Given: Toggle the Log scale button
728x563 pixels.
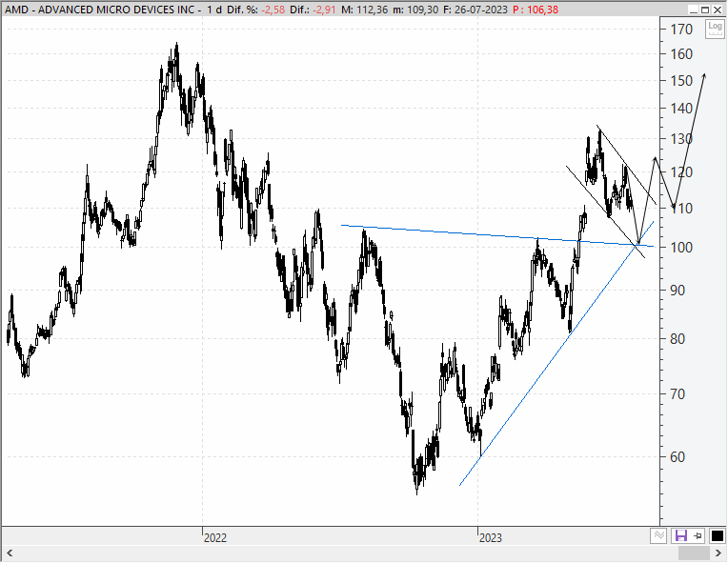Looking at the screenshot, I should click(x=715, y=30).
